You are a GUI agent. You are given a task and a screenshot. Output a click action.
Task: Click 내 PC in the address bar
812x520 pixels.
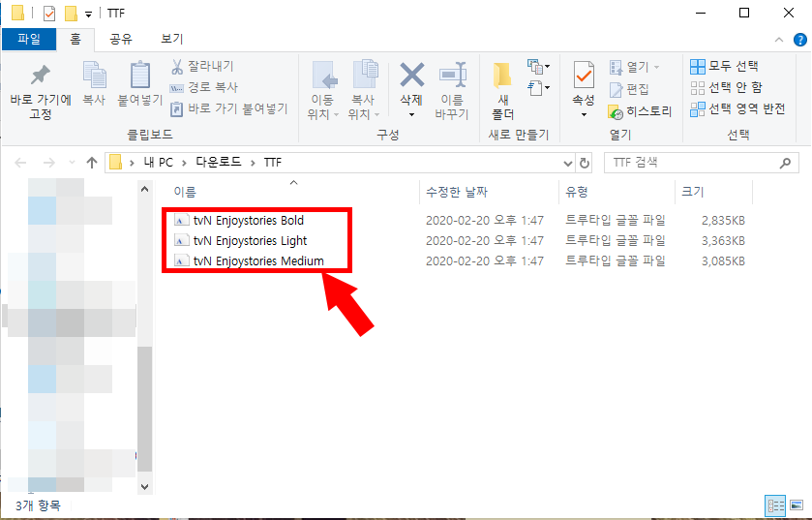[159, 163]
